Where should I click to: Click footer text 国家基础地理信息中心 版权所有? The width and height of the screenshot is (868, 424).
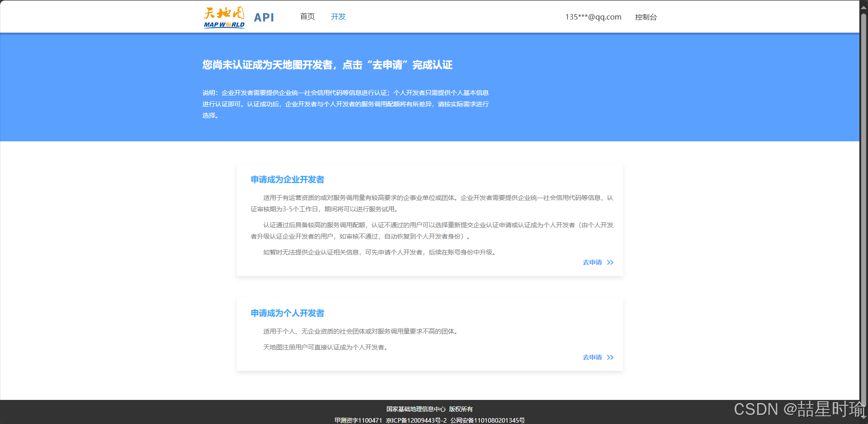coord(429,409)
